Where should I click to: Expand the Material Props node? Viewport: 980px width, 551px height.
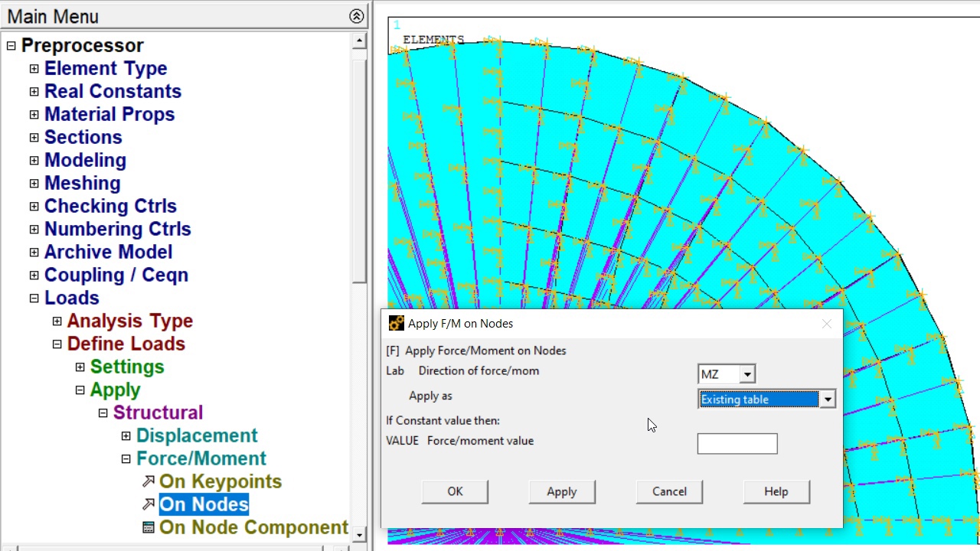point(34,115)
